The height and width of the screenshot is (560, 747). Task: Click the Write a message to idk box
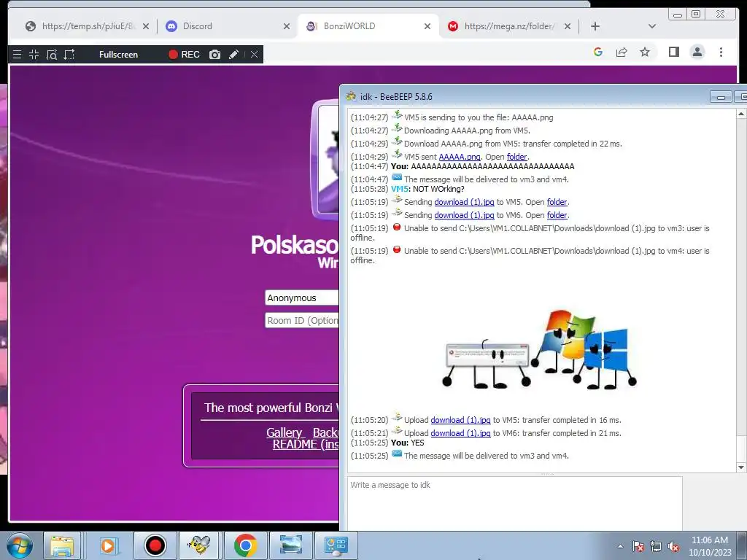click(514, 503)
